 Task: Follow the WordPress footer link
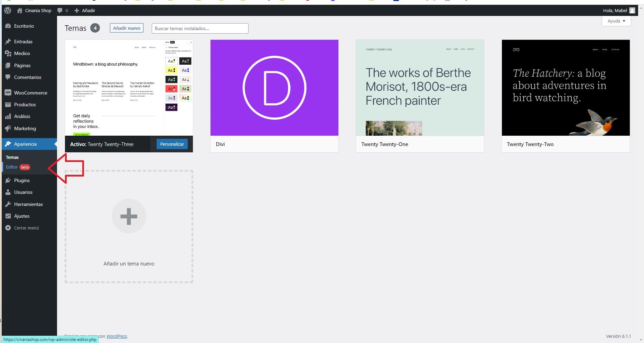(x=116, y=336)
